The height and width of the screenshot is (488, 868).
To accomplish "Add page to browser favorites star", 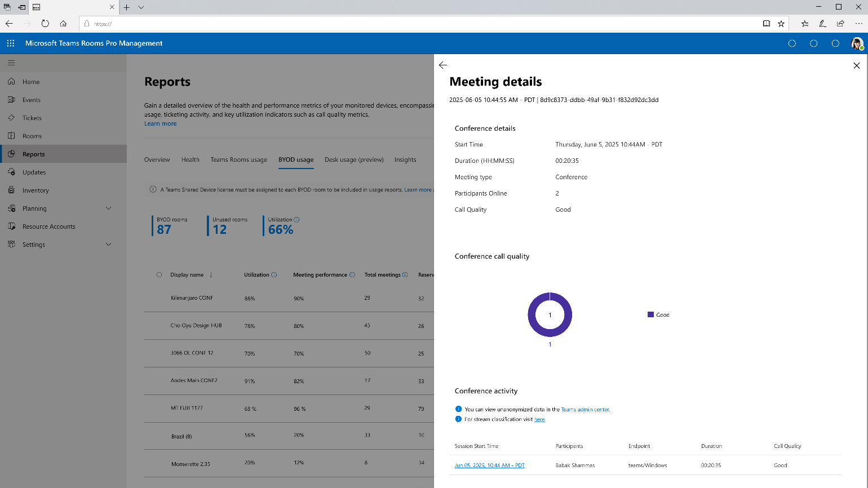I will (x=781, y=24).
